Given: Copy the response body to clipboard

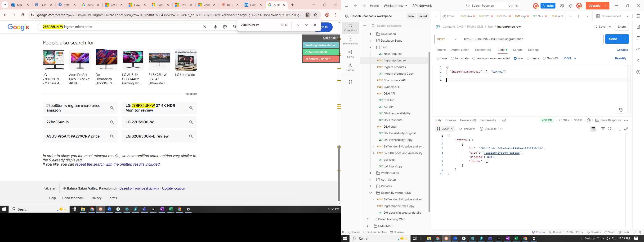Looking at the screenshot, I should coord(619,129).
